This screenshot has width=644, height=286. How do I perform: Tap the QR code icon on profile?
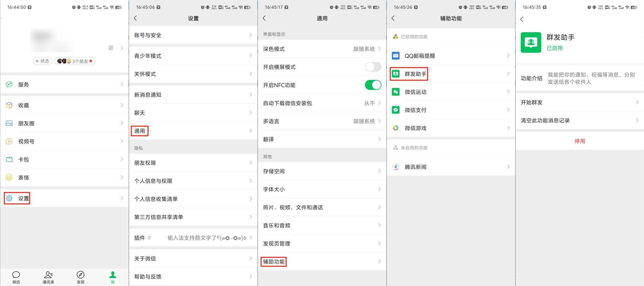coord(111,48)
